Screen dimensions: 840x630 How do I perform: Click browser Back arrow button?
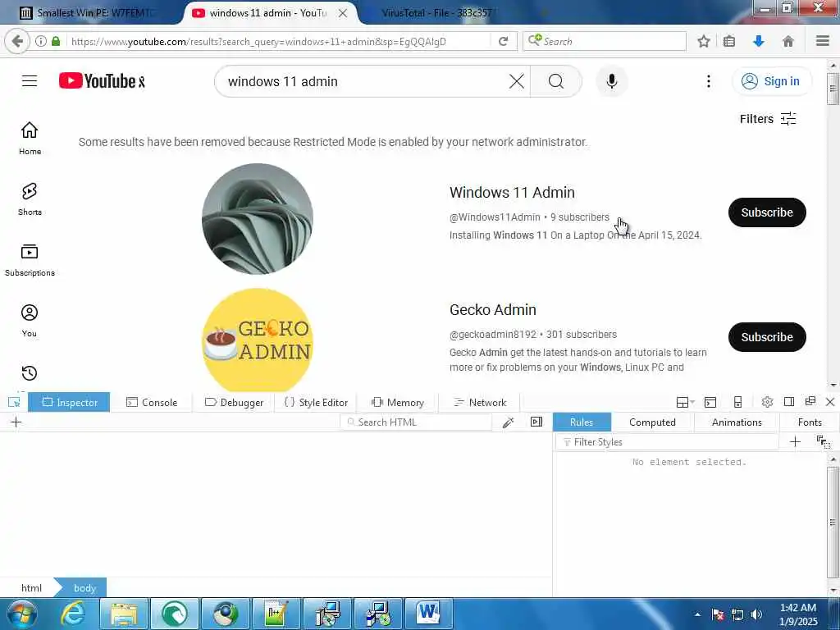click(17, 41)
